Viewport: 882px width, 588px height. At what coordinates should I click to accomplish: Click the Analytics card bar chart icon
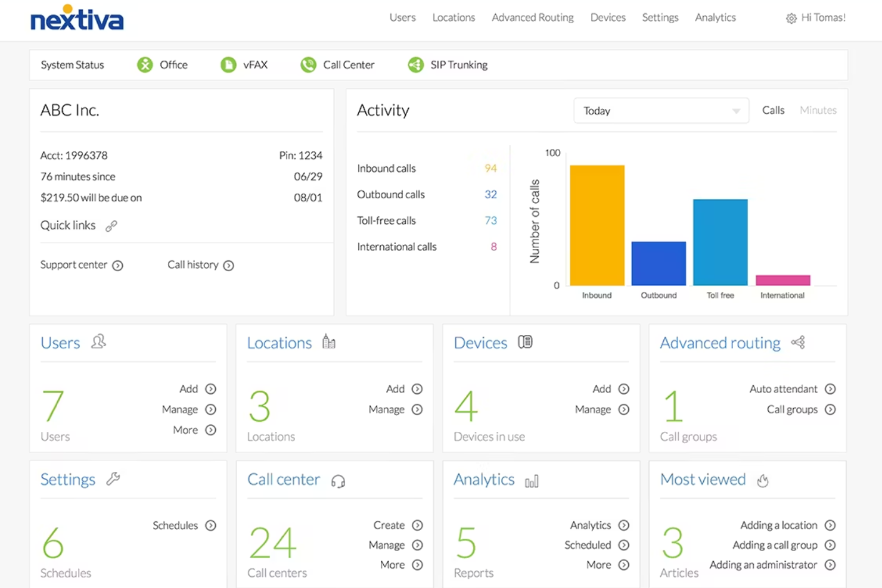coord(532,481)
